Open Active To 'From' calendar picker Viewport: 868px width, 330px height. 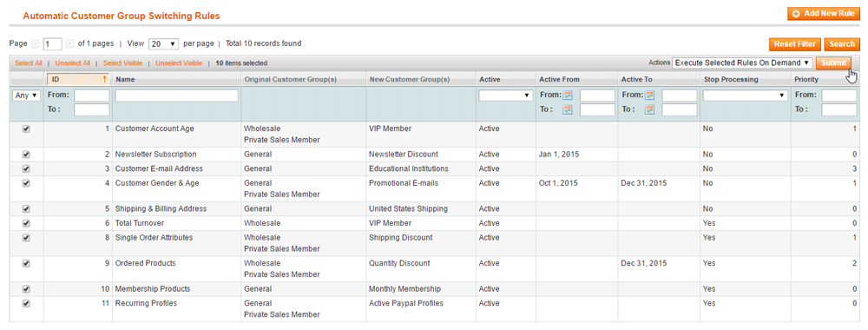coord(649,96)
